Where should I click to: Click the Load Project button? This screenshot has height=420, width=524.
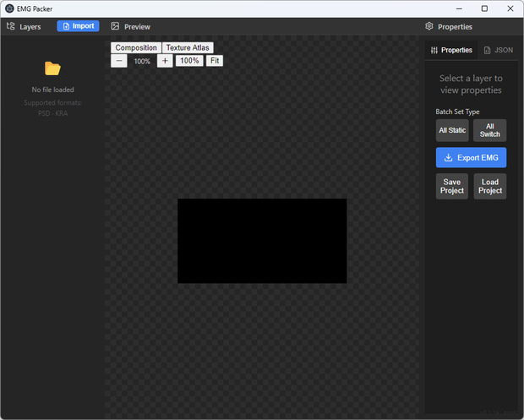tap(490, 186)
